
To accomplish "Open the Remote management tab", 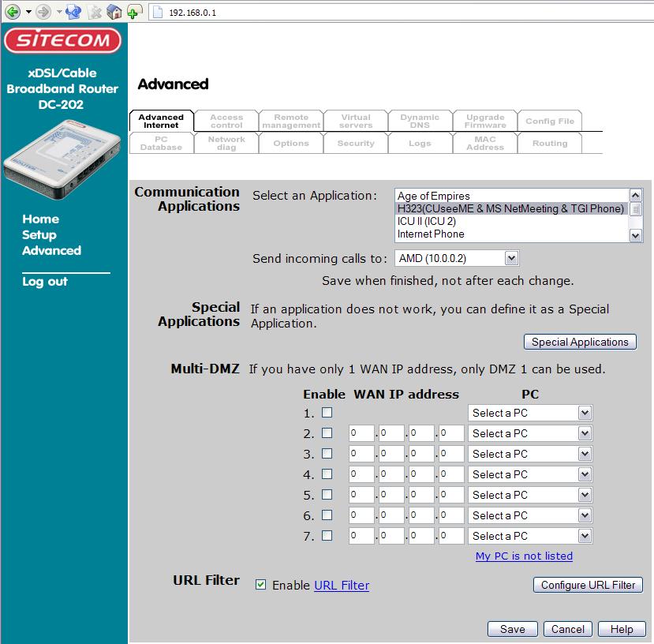I will tap(291, 121).
